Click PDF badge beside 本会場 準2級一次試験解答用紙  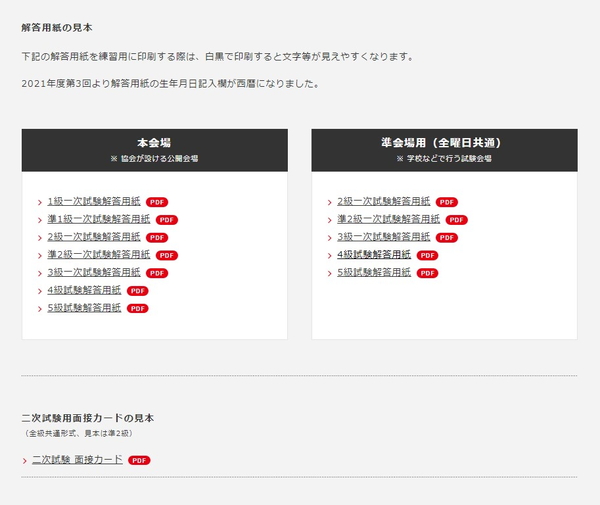coord(167,256)
